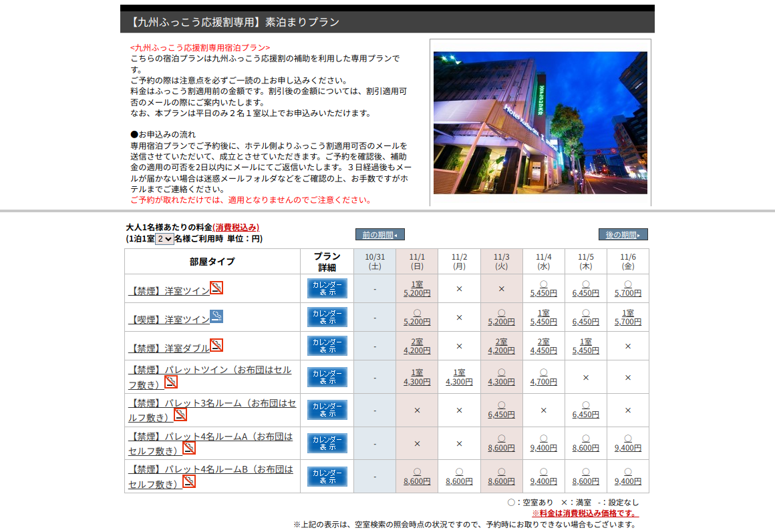Screen dimensions: 775x532
Task: Go to previous period with 前の期間
Action: tap(379, 235)
